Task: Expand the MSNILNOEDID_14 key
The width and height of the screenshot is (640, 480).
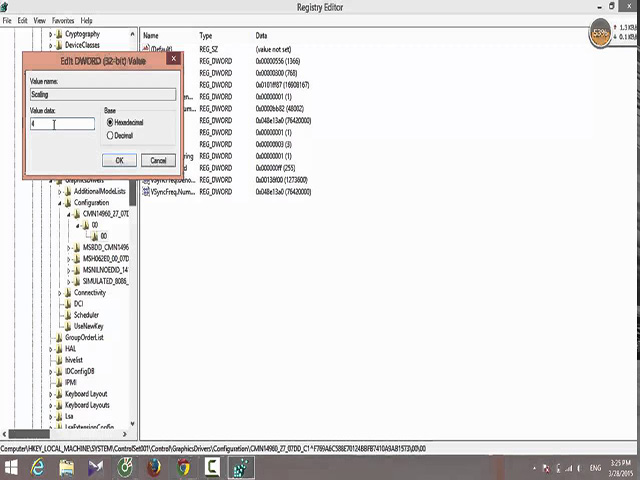Action: 69,270
